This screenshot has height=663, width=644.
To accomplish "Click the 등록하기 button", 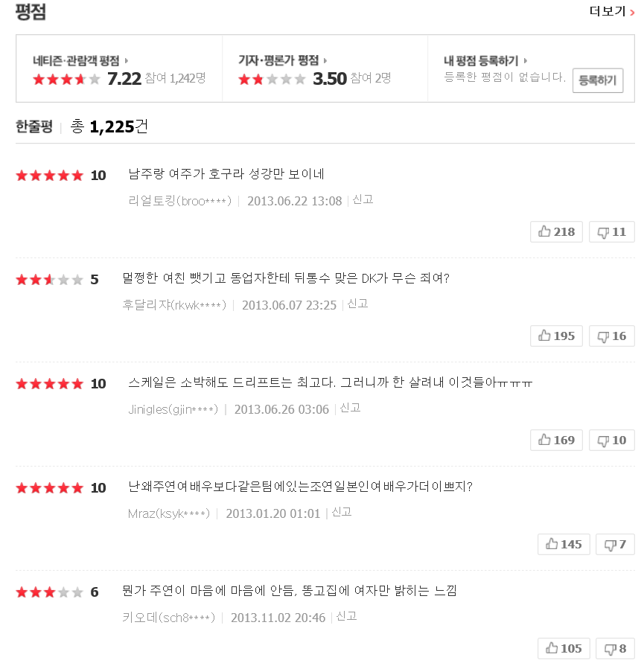I will click(598, 80).
